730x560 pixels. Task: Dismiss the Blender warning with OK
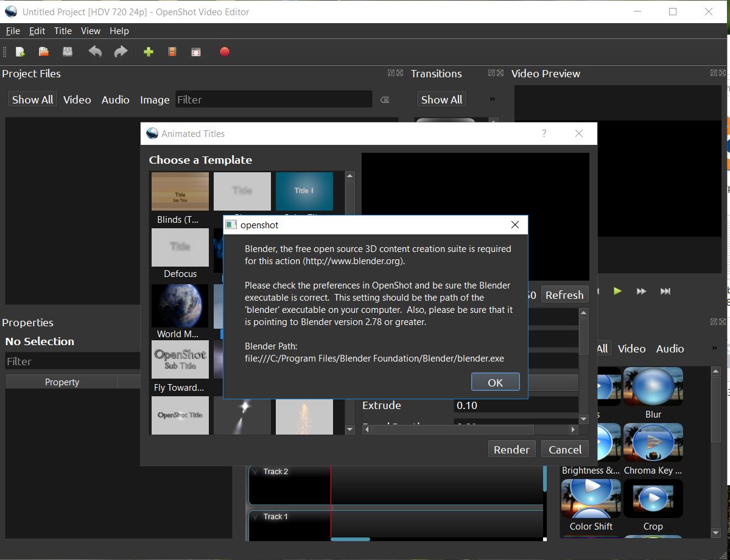click(x=495, y=382)
